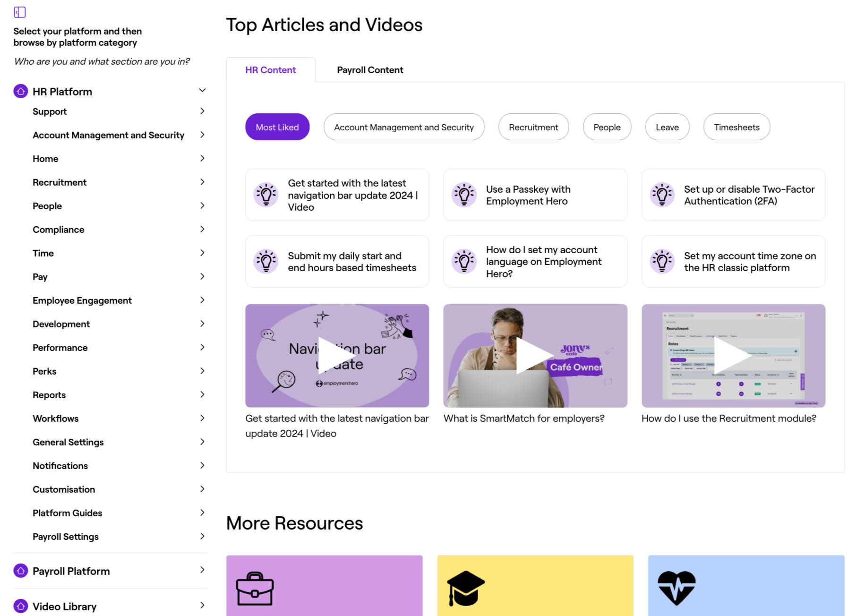Click the briefcase icon in More Resources
The width and height of the screenshot is (865, 616).
tap(255, 589)
